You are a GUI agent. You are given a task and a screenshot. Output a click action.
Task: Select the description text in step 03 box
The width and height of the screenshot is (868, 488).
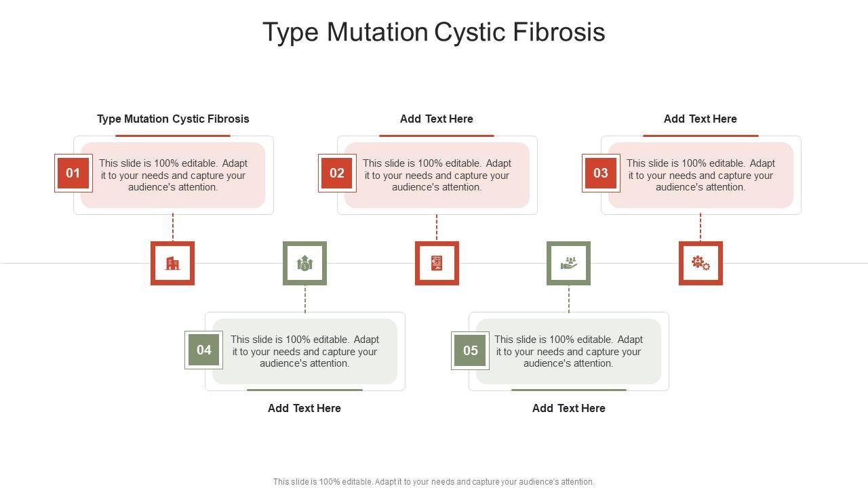pos(701,176)
